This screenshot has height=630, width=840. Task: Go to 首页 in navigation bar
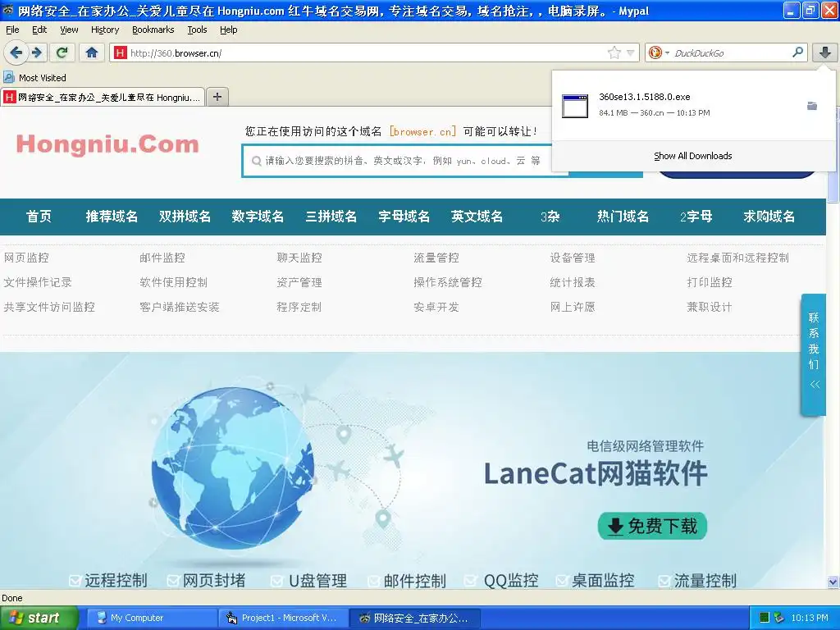pos(39,217)
